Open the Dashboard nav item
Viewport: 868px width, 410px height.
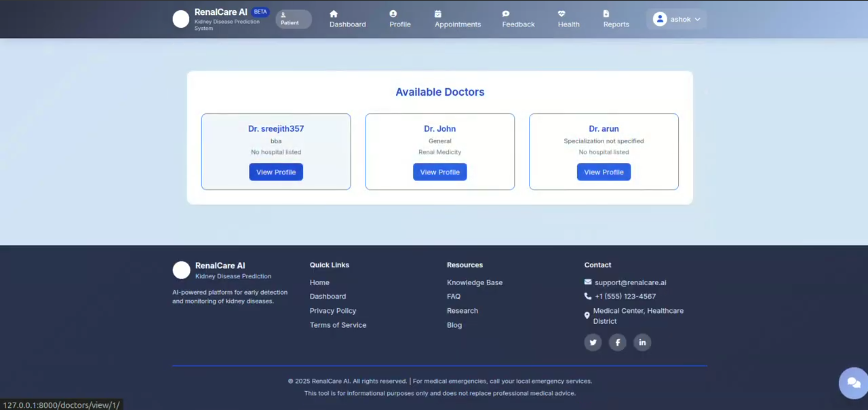(x=347, y=19)
